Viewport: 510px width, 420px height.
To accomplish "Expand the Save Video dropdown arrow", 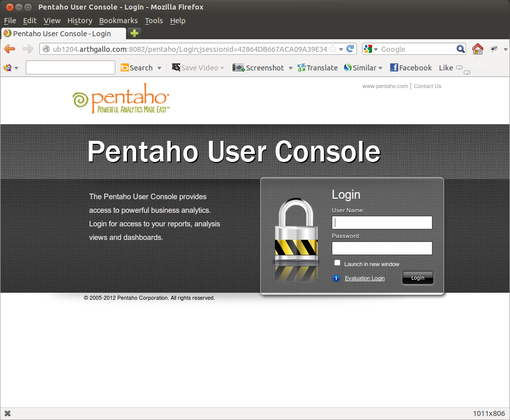I will point(222,68).
